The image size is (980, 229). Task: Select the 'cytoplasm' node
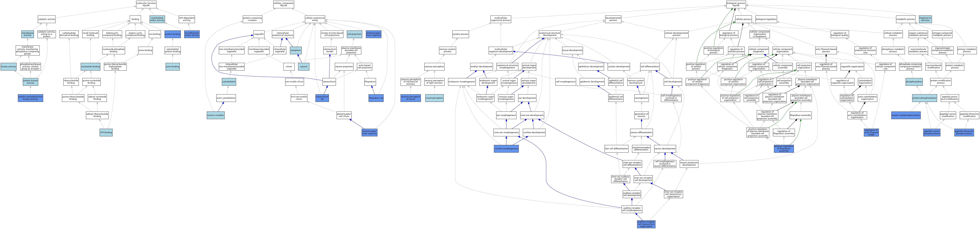296,50
